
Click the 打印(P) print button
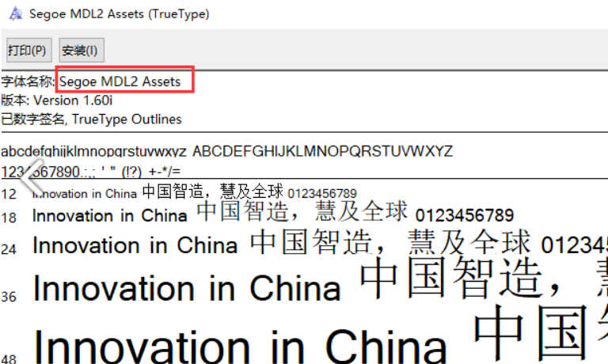(29, 50)
